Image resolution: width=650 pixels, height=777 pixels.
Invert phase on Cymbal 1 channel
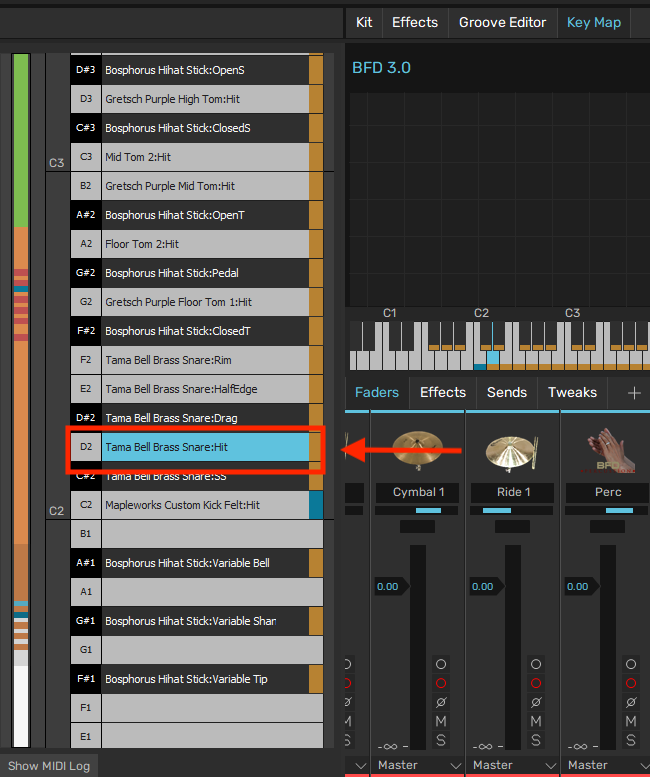[x=440, y=702]
